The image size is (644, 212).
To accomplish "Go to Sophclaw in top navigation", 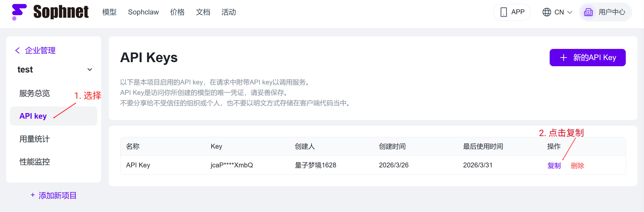I will tap(143, 12).
